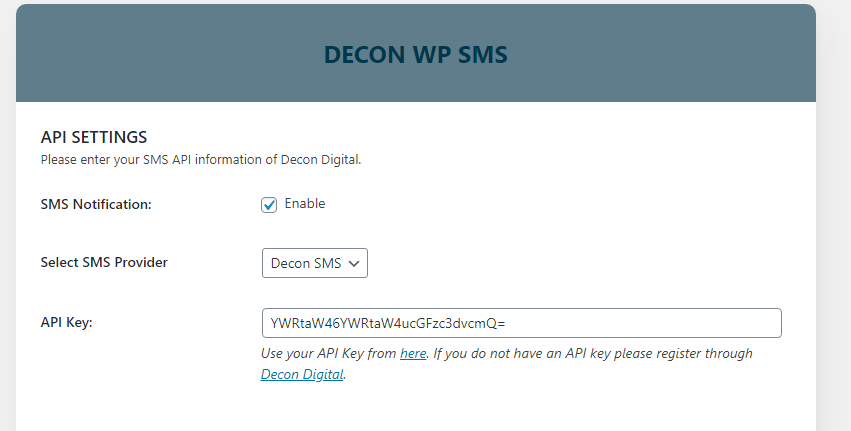851x431 pixels.
Task: Click the Select SMS Provider label
Action: (x=104, y=263)
